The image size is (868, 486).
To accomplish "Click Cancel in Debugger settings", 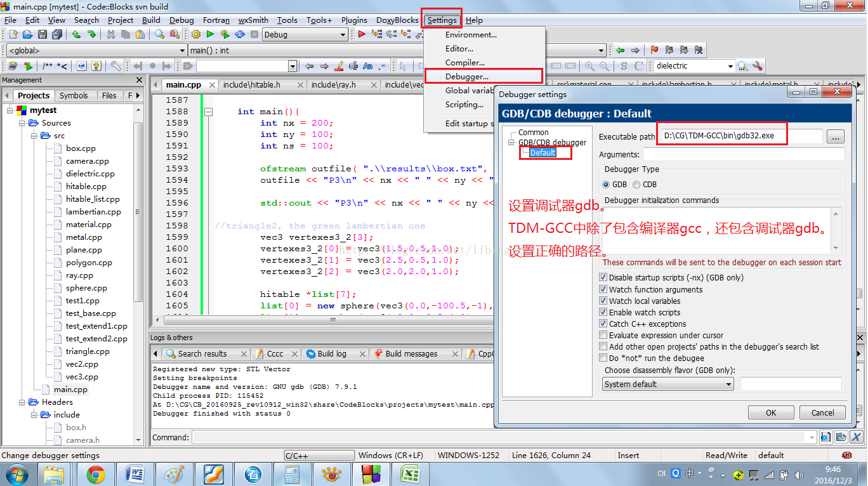I will [x=823, y=412].
